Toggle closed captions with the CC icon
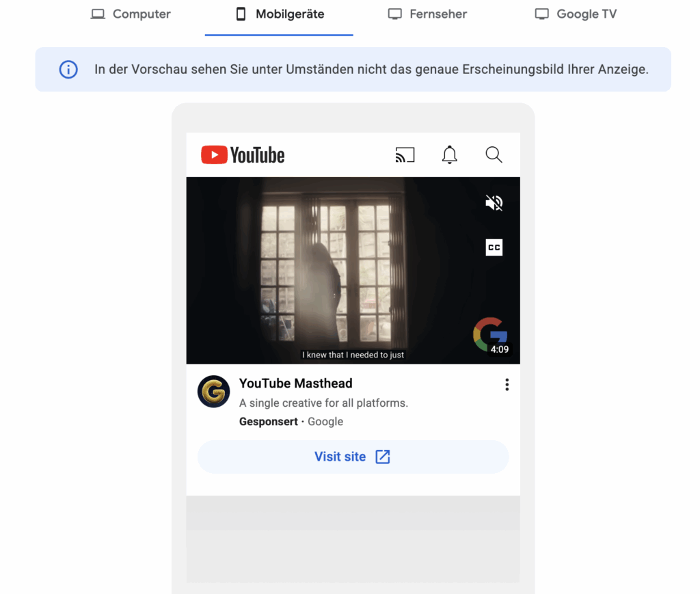Screen dimensions: 700x594 pos(494,247)
